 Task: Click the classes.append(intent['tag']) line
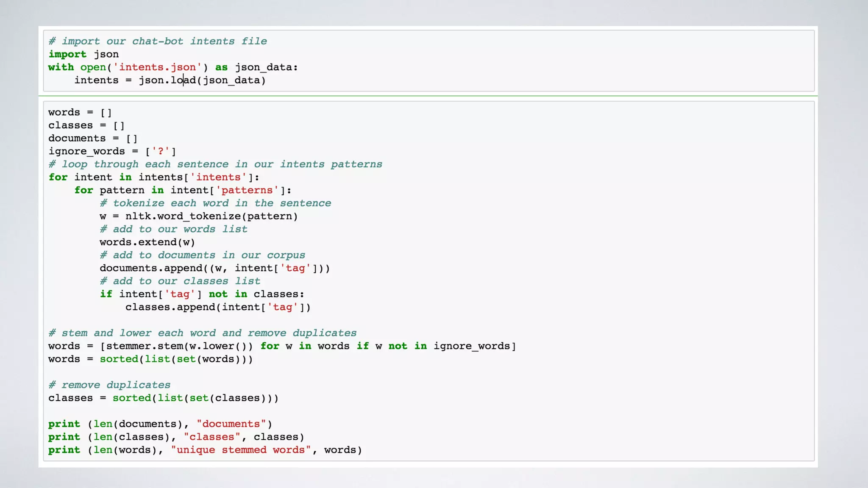pos(218,307)
